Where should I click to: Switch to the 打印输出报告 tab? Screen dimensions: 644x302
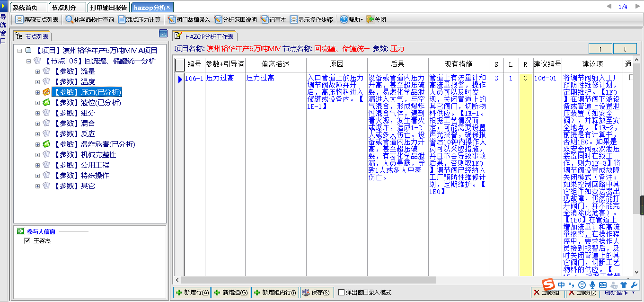click(x=109, y=8)
